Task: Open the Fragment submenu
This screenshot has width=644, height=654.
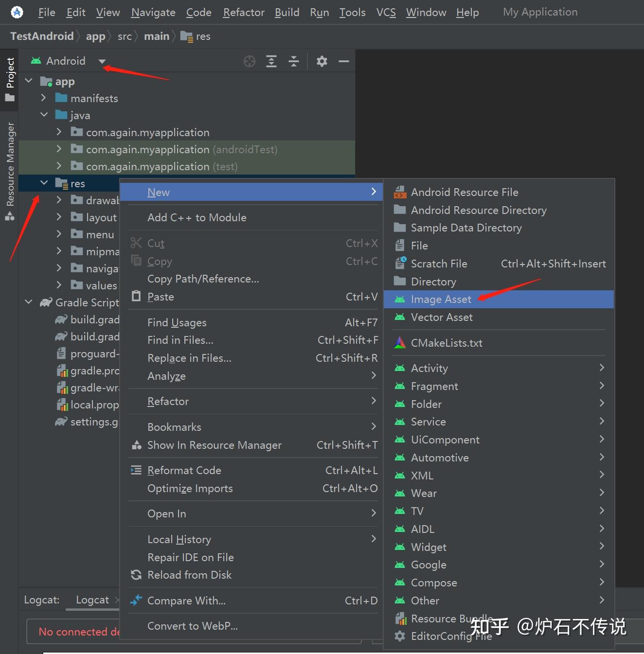Action: tap(499, 386)
